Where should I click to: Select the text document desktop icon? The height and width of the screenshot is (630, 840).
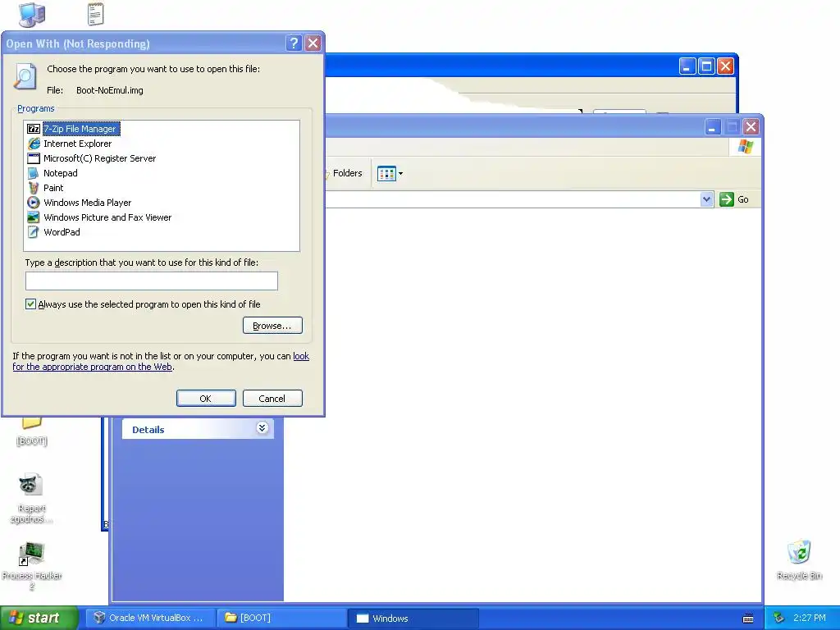click(x=95, y=14)
